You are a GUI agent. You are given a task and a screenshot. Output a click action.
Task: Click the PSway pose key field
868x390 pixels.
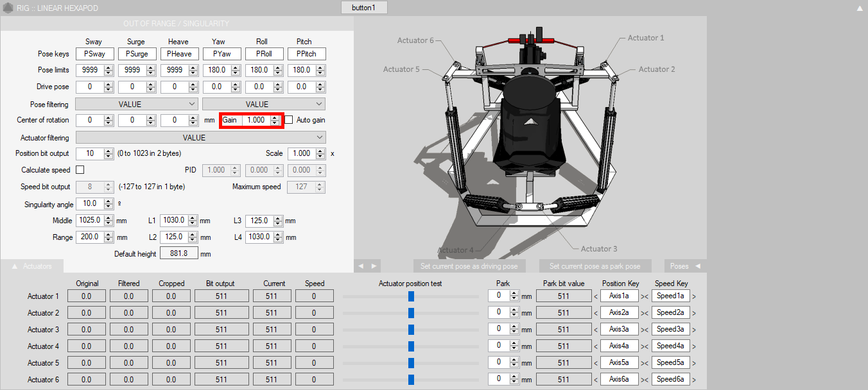(94, 54)
